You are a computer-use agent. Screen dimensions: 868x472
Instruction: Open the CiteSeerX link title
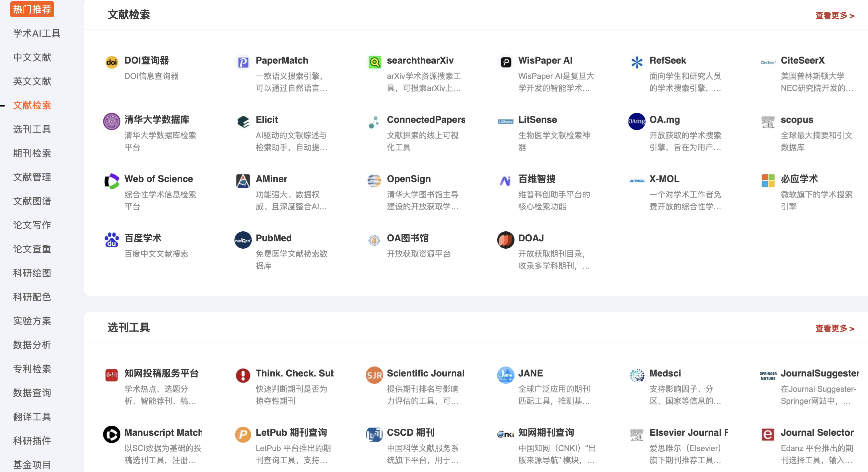[x=802, y=60]
